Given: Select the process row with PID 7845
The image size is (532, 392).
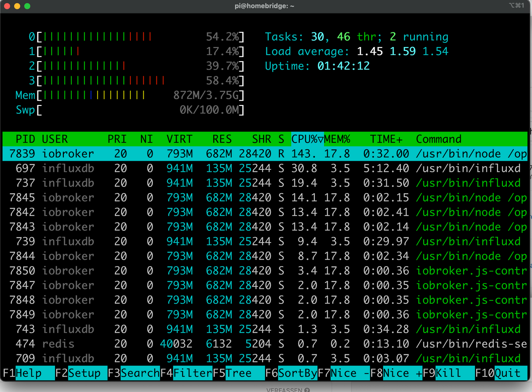Looking at the screenshot, I should point(265,198).
